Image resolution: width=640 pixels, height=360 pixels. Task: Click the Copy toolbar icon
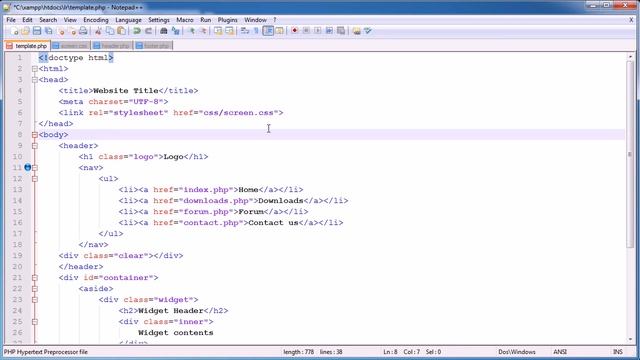(110, 31)
